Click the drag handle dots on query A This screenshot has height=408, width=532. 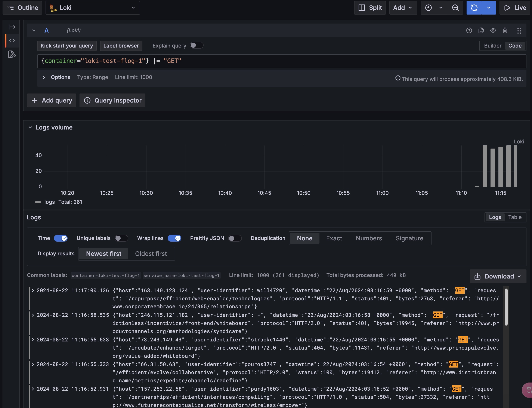pos(519,30)
